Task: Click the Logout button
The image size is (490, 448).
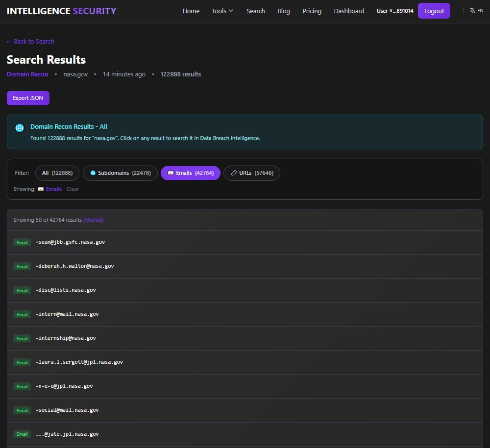Action: click(434, 11)
